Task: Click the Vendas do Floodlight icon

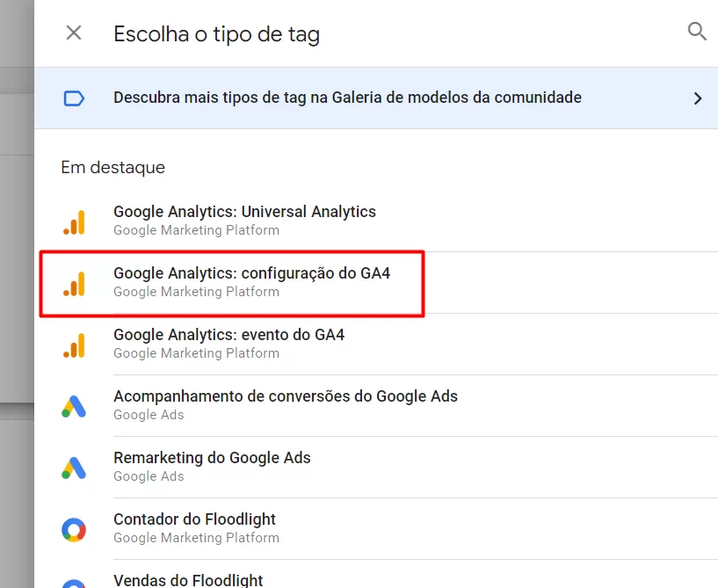Action: coord(74,584)
